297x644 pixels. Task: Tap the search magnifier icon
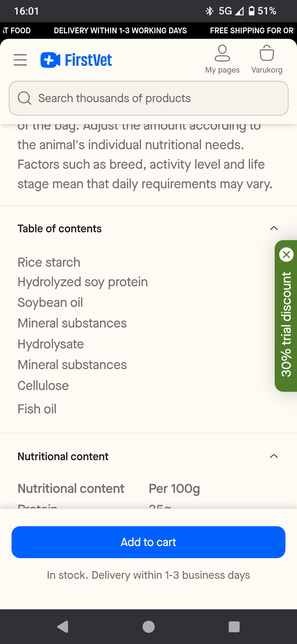[25, 98]
